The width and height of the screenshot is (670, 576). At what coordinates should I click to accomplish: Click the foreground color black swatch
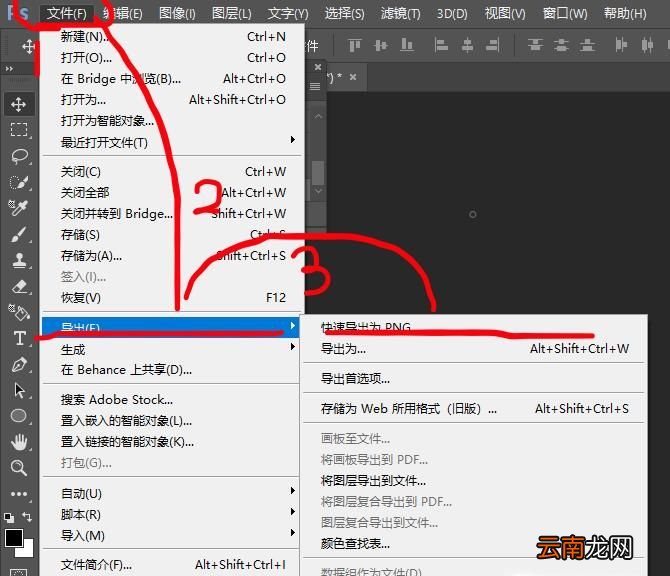tap(14, 538)
